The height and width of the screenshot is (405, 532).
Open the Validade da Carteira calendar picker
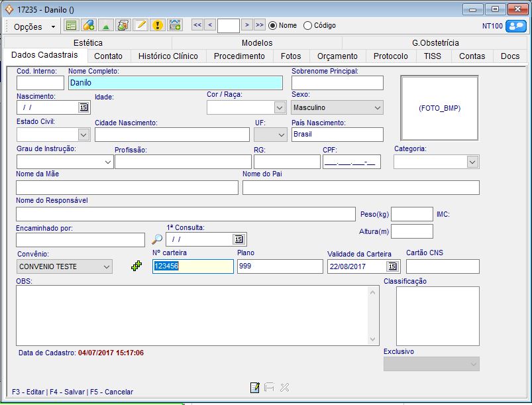pyautogui.click(x=392, y=266)
